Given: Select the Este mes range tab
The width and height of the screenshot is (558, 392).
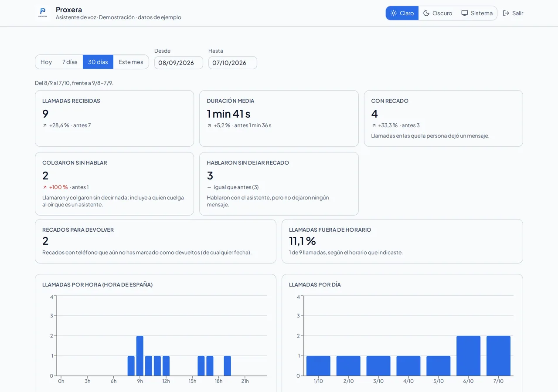Looking at the screenshot, I should tap(131, 62).
